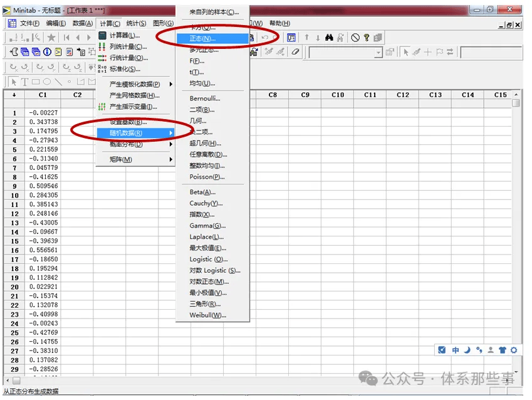The height and width of the screenshot is (400, 532).
Task: Open the 帮助(H) menu
Action: (x=279, y=23)
